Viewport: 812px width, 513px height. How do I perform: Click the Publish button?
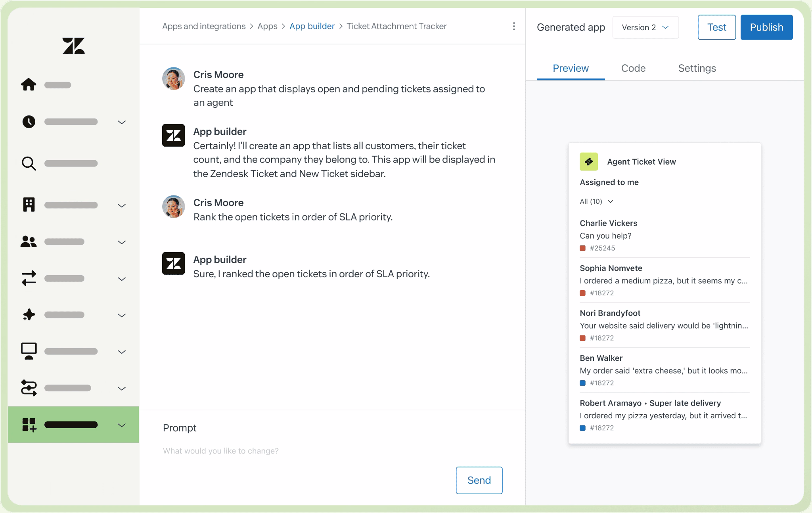click(x=766, y=27)
